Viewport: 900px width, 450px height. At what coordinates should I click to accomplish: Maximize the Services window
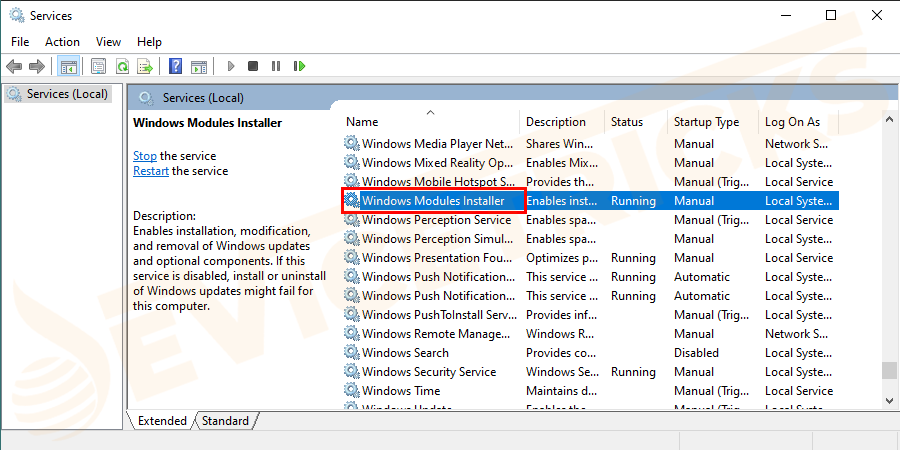pos(831,15)
